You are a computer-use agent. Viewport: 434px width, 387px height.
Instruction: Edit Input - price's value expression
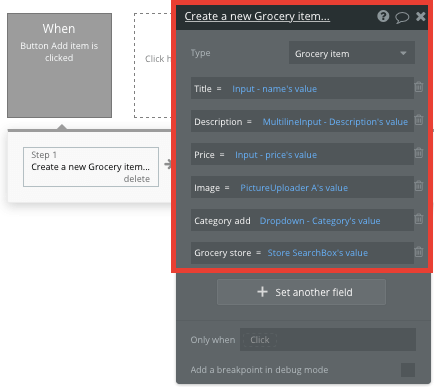click(x=276, y=155)
